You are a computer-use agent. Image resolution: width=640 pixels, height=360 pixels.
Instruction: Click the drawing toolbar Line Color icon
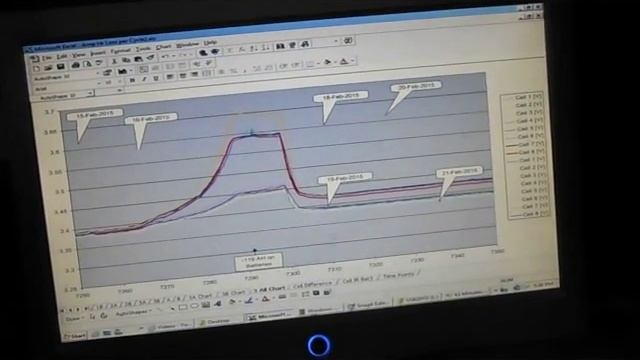coord(249,300)
